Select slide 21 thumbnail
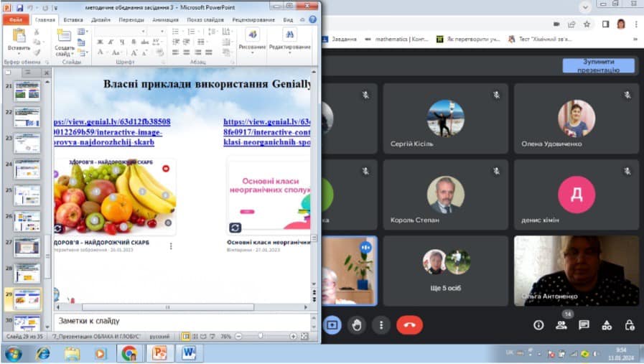Screen dimensions: 644x364 tap(27, 91)
